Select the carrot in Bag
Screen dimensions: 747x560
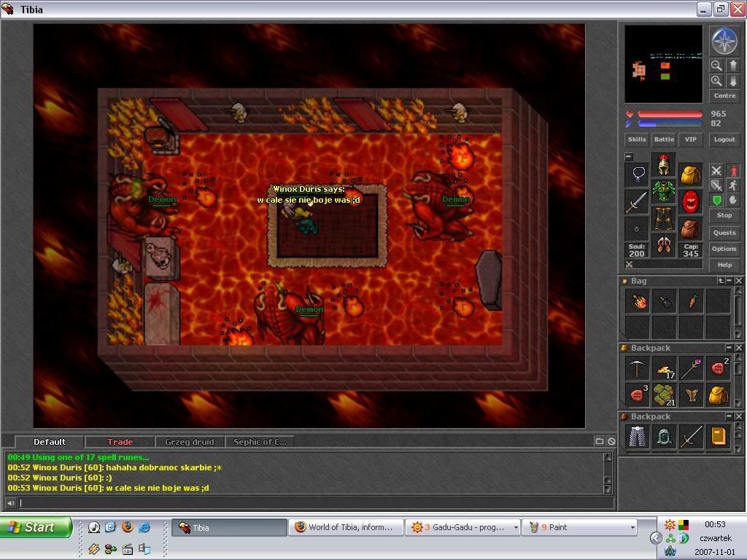tap(692, 301)
